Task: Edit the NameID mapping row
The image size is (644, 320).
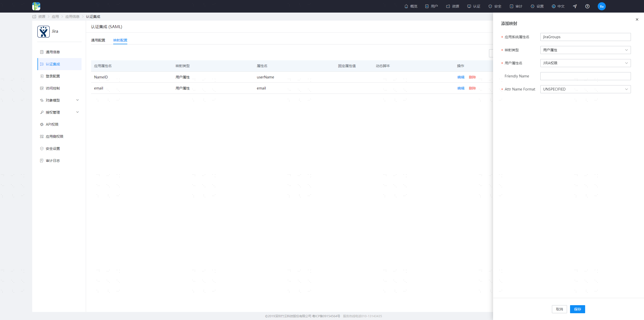Action: pos(461,77)
